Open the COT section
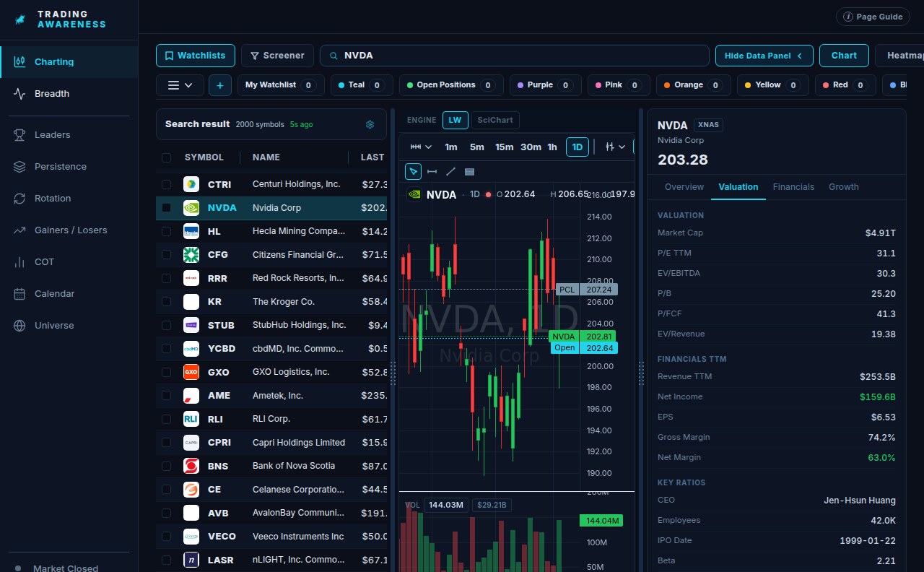 pyautogui.click(x=69, y=262)
